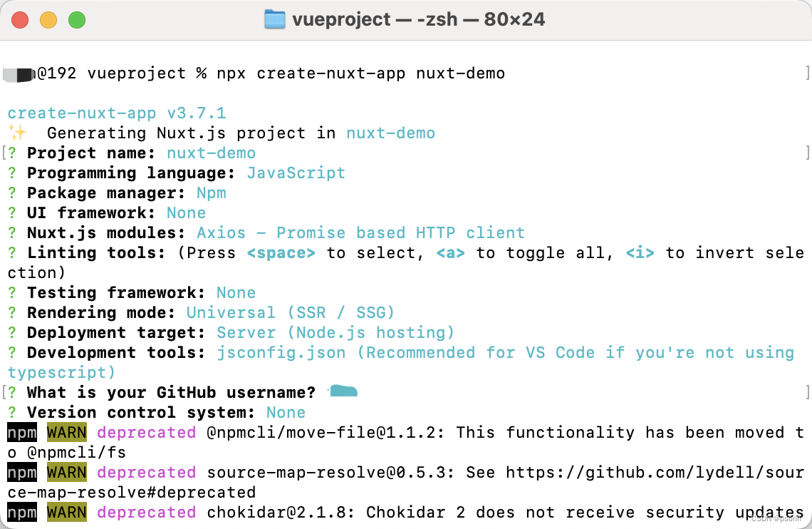Click the WARN badge on the source-map-resolve line
Viewport: 812px width, 529px height.
click(67, 473)
